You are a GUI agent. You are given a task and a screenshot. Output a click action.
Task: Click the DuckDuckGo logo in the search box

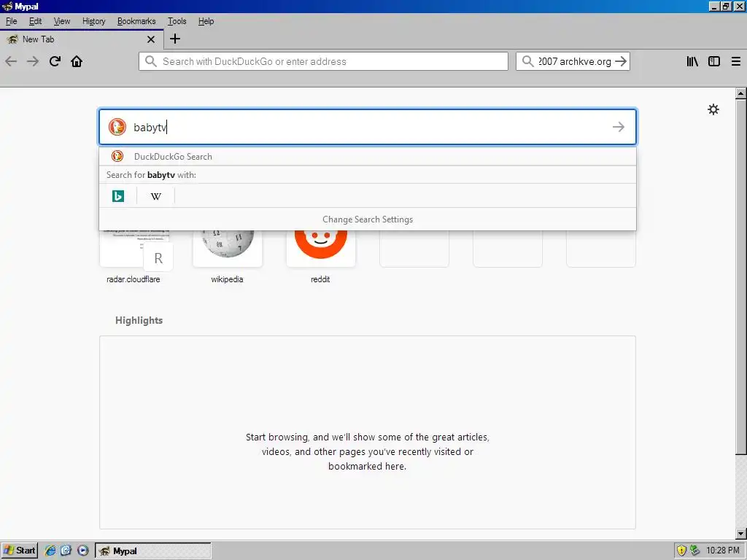pyautogui.click(x=117, y=127)
